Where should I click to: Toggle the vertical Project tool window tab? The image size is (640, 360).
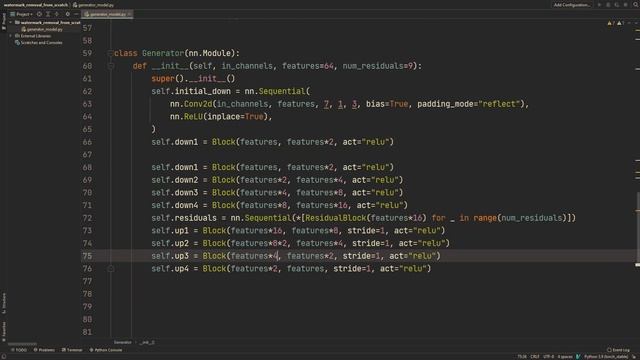click(4, 21)
